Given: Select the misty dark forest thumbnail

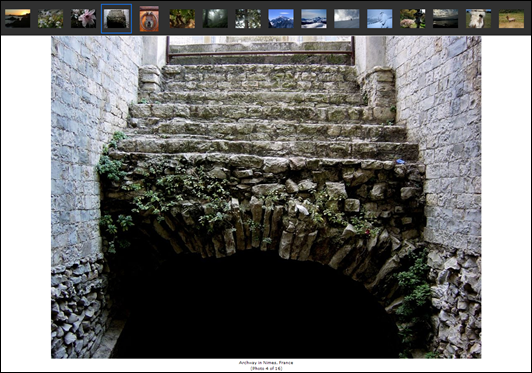Looking at the screenshot, I should (215, 18).
